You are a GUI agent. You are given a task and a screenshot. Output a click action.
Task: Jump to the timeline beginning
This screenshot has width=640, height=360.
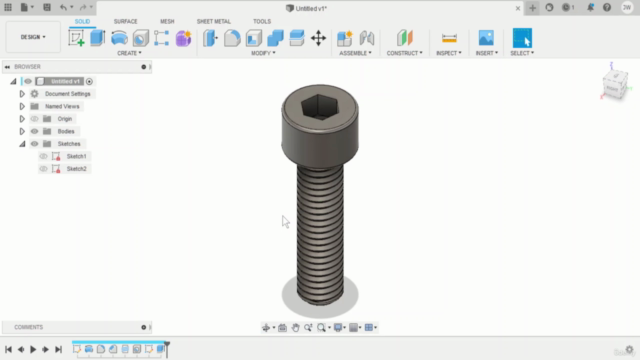coord(8,349)
